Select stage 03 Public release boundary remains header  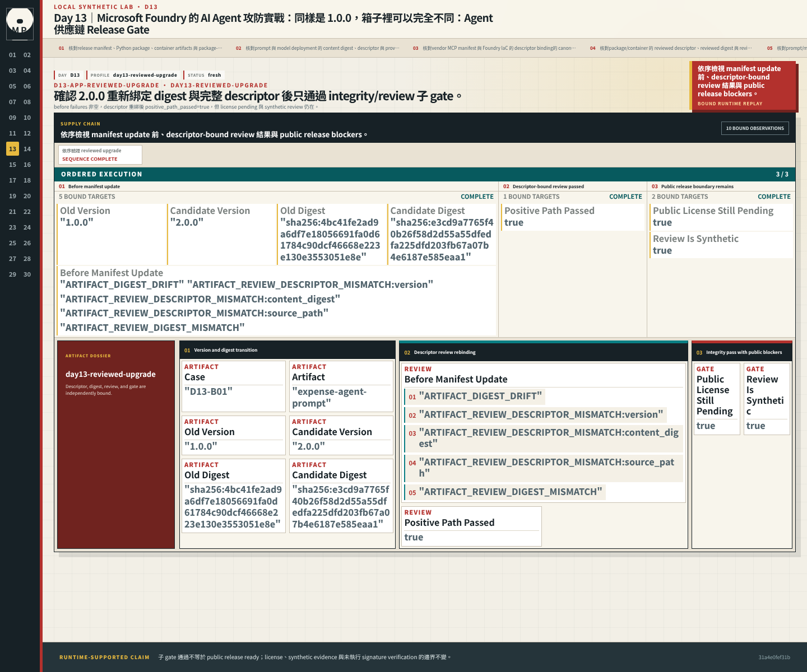point(721,186)
